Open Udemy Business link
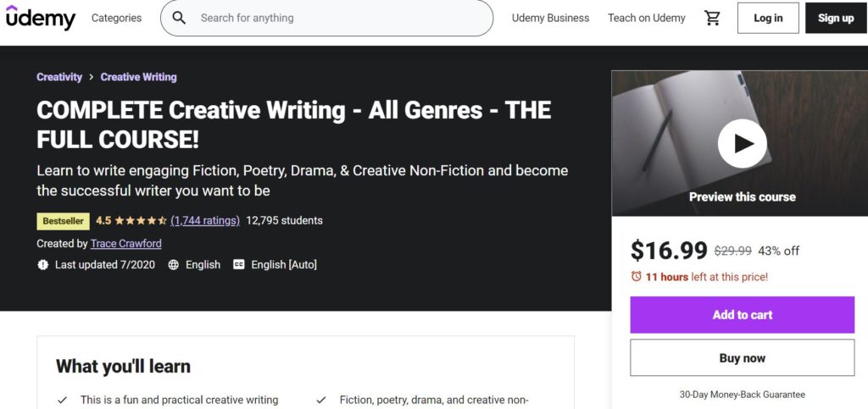Image resolution: width=868 pixels, height=409 pixels. 550,18
